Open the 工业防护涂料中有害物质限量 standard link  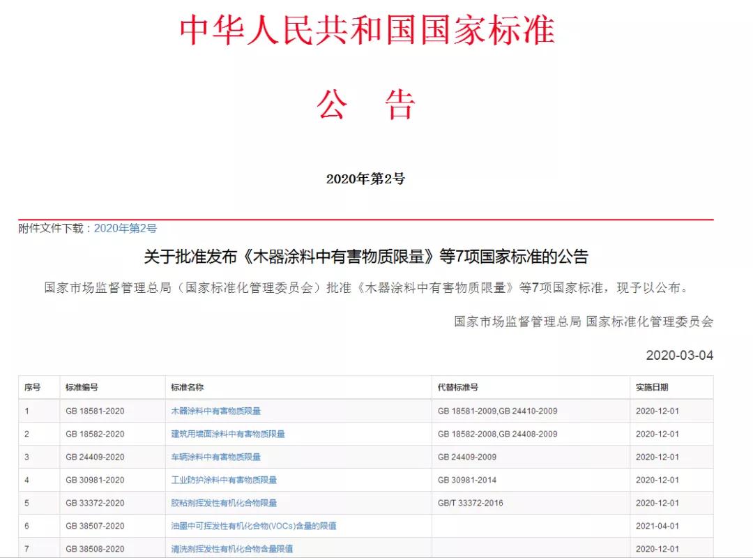[224, 480]
